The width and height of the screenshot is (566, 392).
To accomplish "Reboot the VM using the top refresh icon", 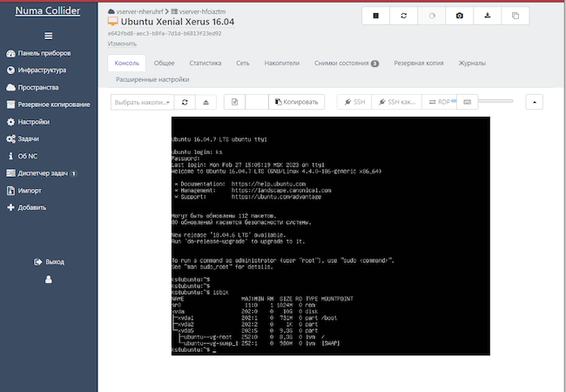I will (x=403, y=16).
